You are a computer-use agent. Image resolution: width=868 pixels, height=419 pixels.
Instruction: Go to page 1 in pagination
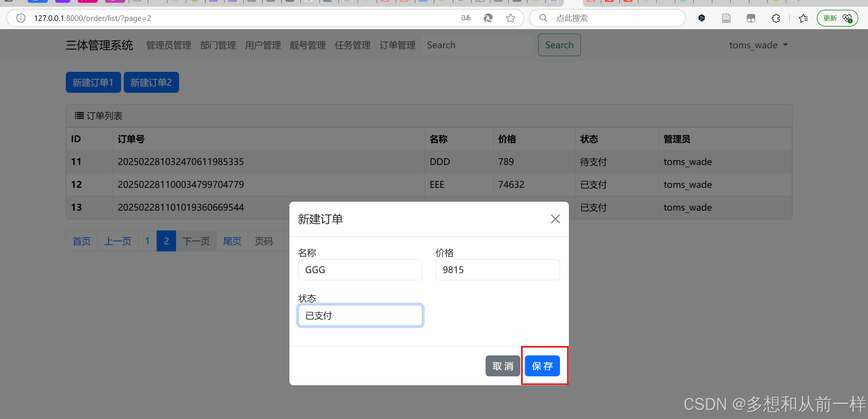147,241
